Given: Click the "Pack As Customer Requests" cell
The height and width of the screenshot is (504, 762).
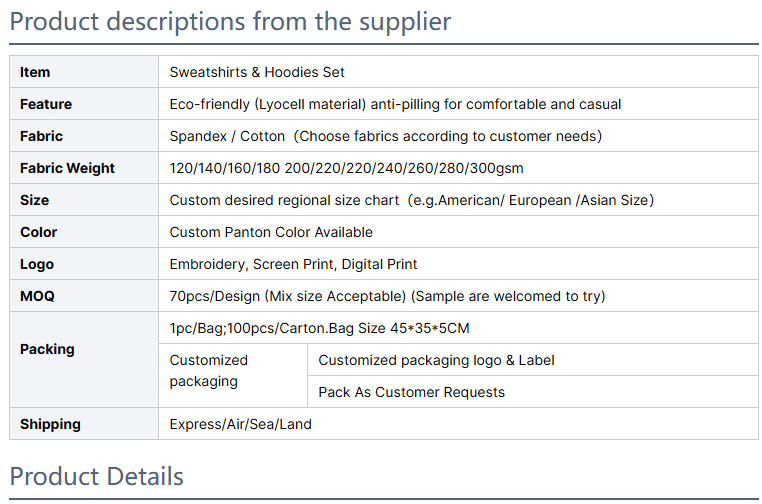Looking at the screenshot, I should click(x=411, y=392).
